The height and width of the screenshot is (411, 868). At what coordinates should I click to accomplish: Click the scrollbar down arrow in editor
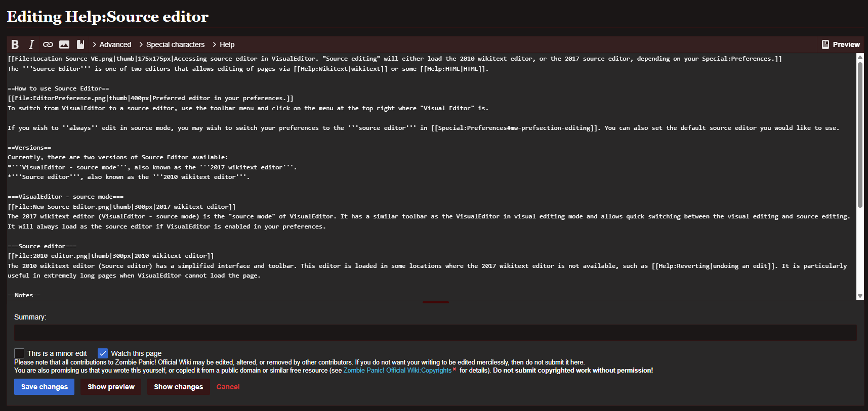860,296
